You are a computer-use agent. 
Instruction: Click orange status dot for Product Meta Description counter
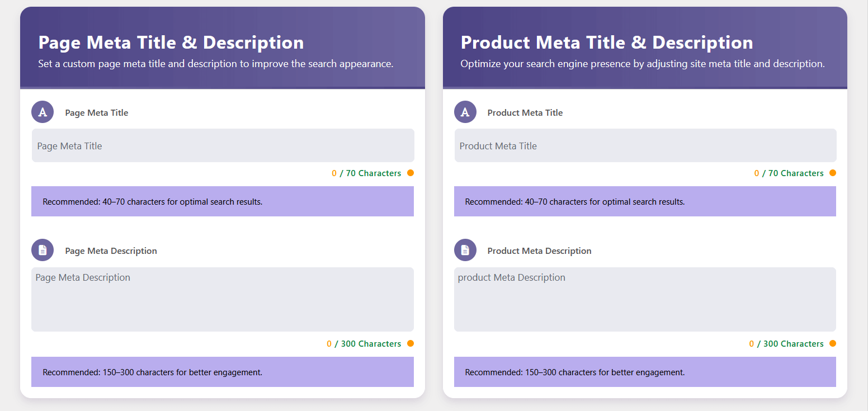[833, 343]
